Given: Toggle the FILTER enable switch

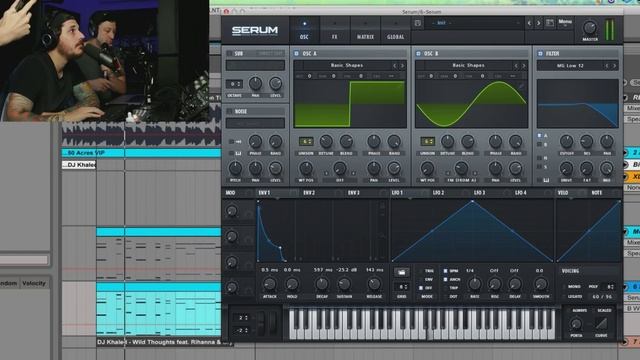Looking at the screenshot, I should tap(540, 53).
